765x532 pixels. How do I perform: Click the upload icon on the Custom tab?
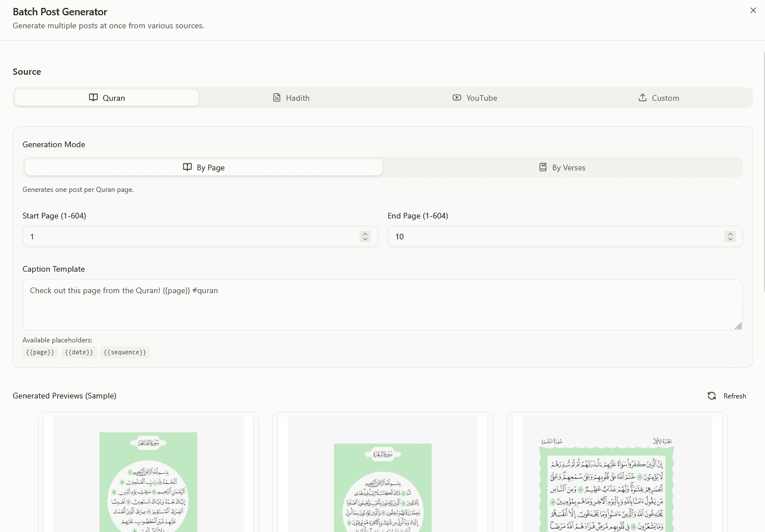(x=642, y=97)
